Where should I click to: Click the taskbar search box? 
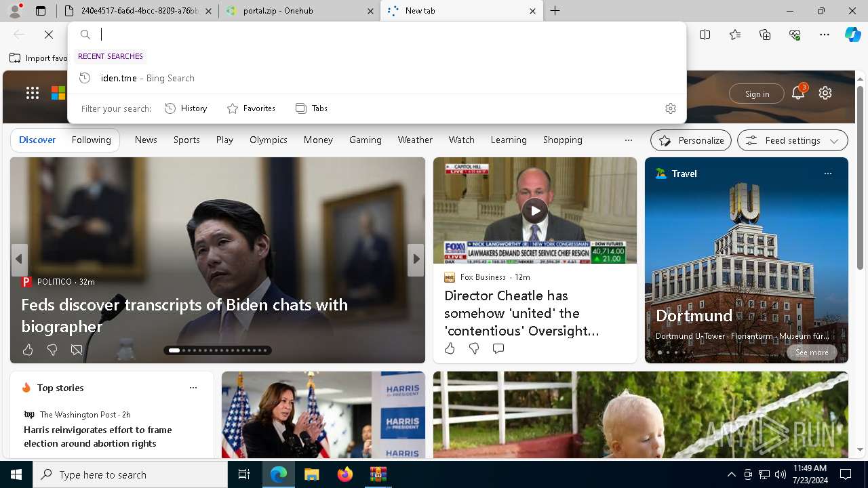click(x=130, y=474)
